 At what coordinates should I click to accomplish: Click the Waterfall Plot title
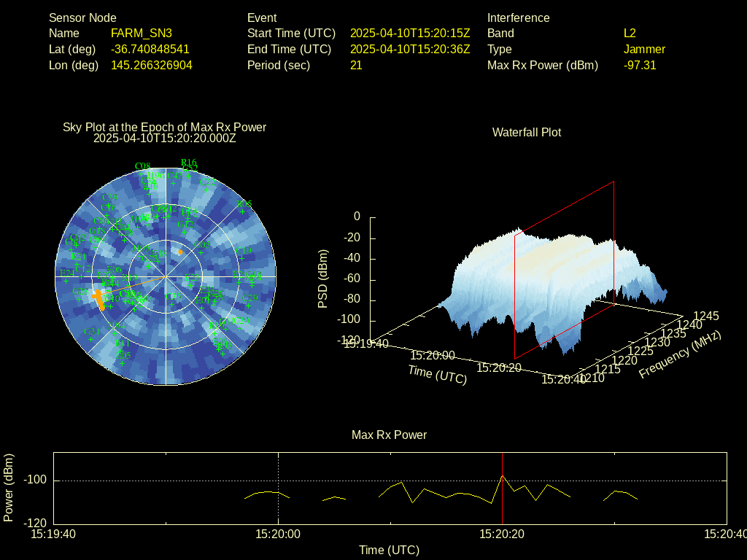[527, 133]
